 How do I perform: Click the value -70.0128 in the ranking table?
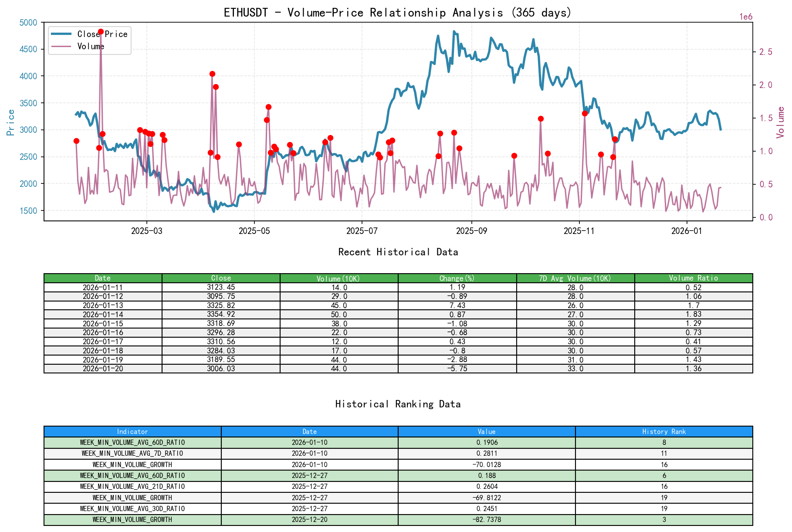coord(487,464)
